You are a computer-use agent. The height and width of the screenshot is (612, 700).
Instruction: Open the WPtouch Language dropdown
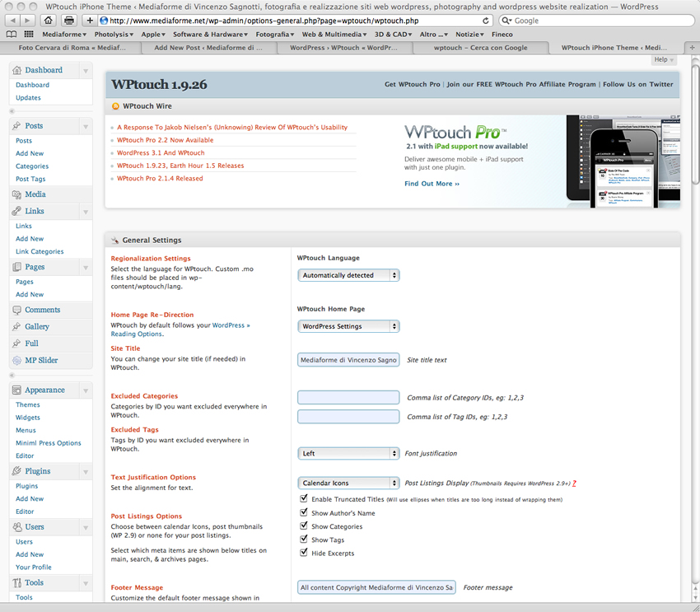click(x=348, y=275)
